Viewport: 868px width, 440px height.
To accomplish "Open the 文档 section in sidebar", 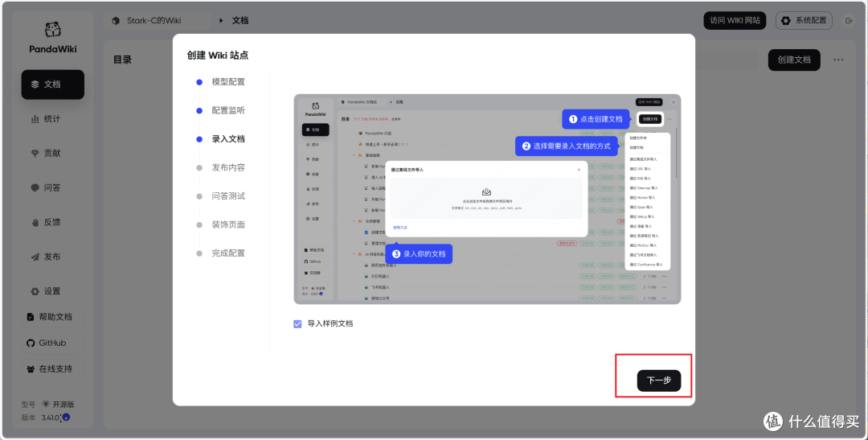I will point(52,84).
